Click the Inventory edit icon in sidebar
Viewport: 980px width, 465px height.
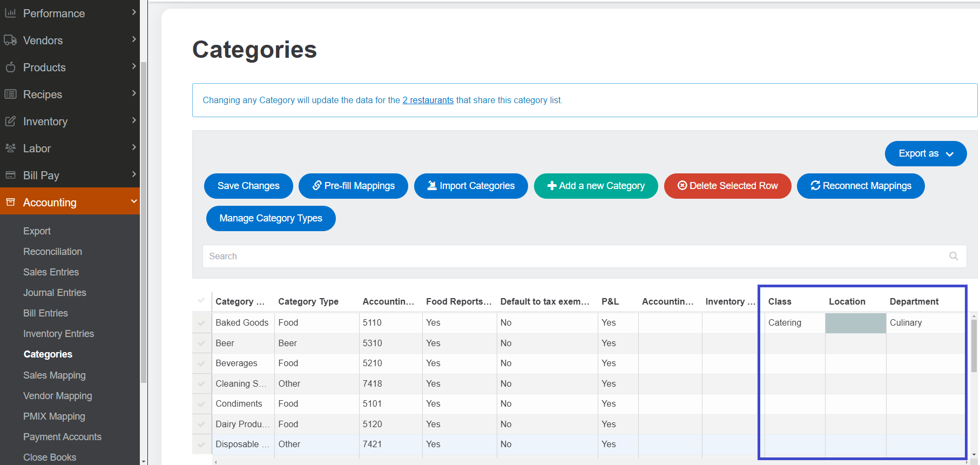pyautogui.click(x=10, y=121)
